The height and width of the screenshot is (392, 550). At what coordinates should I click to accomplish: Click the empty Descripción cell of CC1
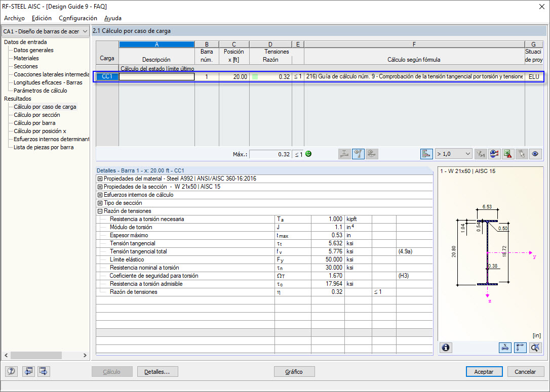click(x=157, y=77)
